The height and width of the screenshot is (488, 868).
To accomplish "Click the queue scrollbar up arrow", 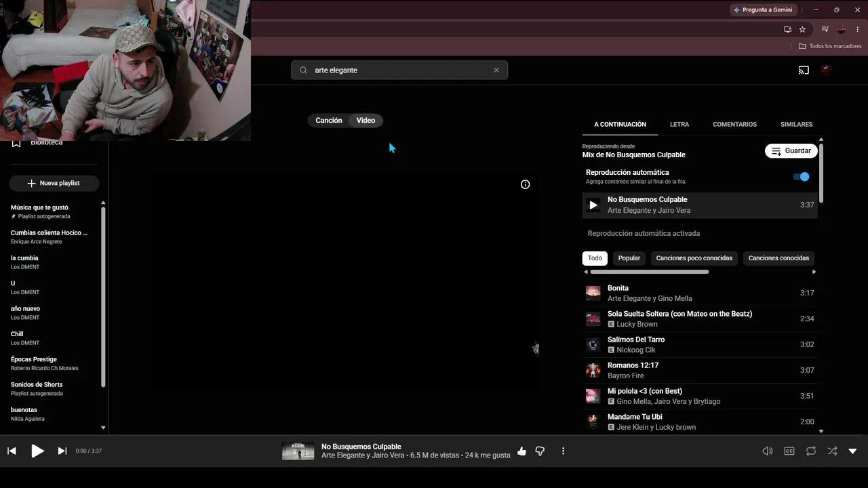I will (821, 140).
